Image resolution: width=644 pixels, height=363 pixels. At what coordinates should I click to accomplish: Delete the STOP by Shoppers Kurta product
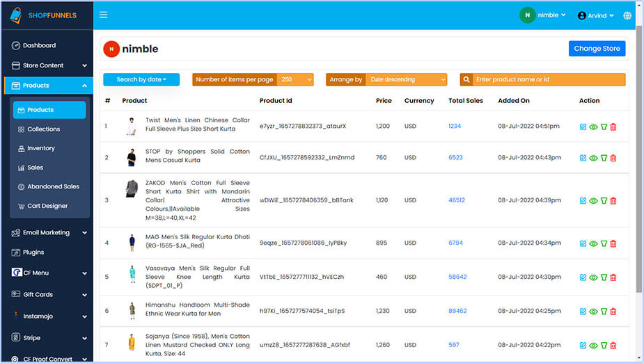click(613, 158)
